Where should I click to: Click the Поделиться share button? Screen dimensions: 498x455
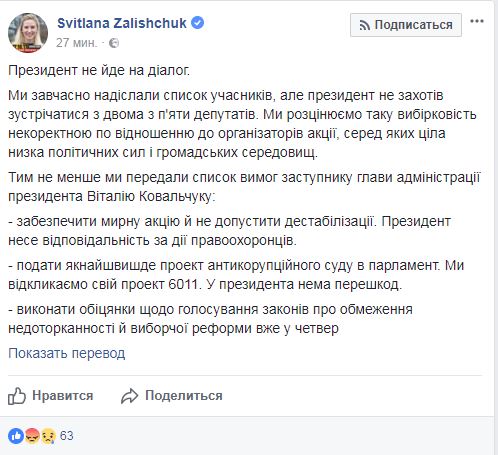click(172, 396)
